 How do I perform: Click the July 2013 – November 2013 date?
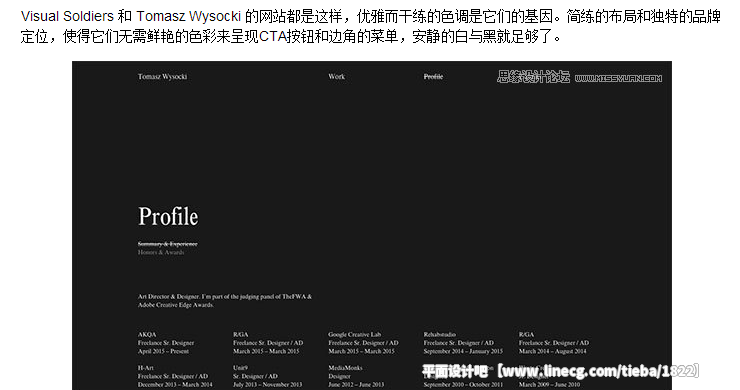pyautogui.click(x=268, y=385)
